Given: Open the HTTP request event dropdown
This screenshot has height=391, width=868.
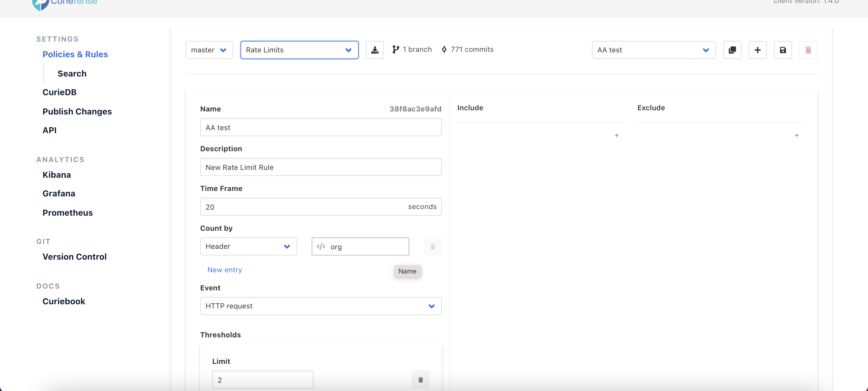Looking at the screenshot, I should (320, 306).
